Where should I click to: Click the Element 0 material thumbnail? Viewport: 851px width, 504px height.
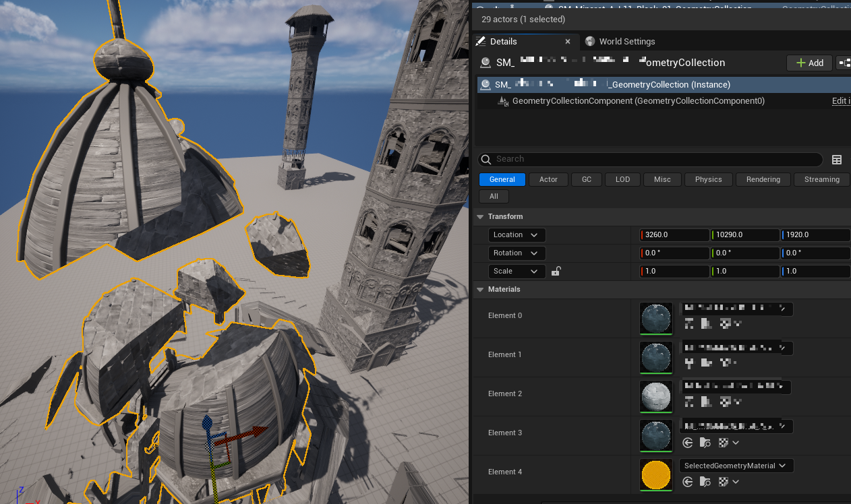(x=656, y=319)
